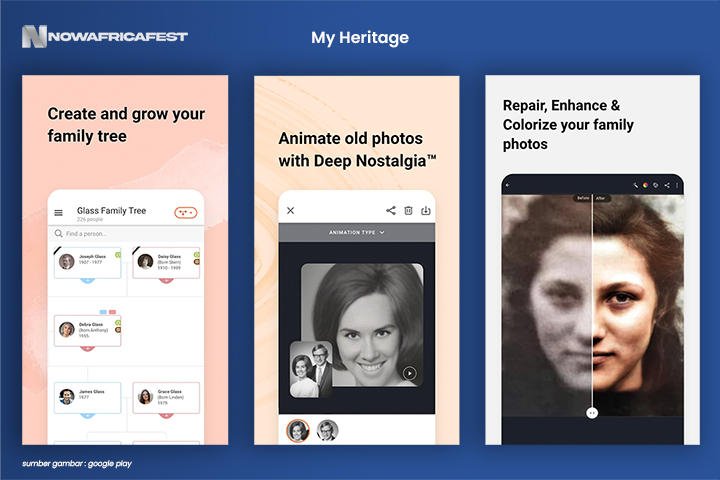Click the Before label
The height and width of the screenshot is (480, 720).
583,198
